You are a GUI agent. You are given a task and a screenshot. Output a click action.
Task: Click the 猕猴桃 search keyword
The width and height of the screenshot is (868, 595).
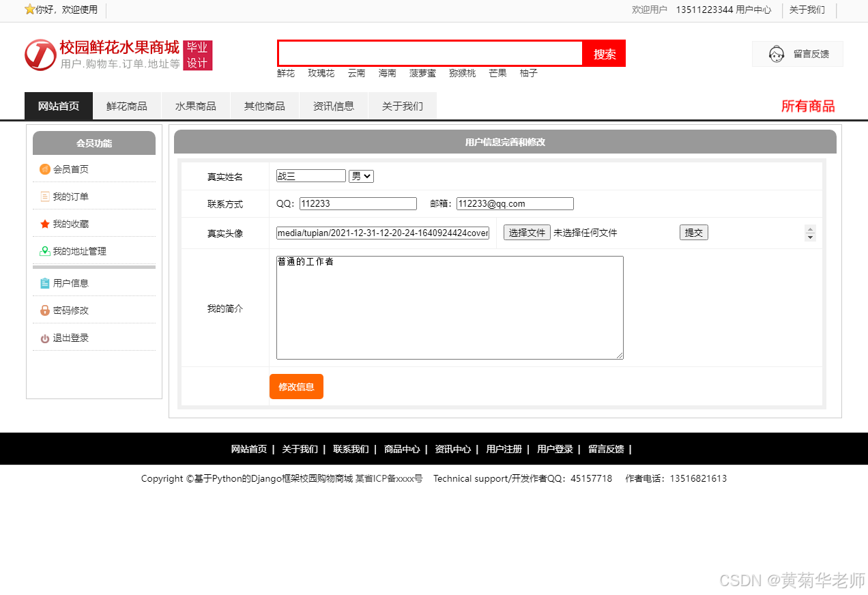462,73
